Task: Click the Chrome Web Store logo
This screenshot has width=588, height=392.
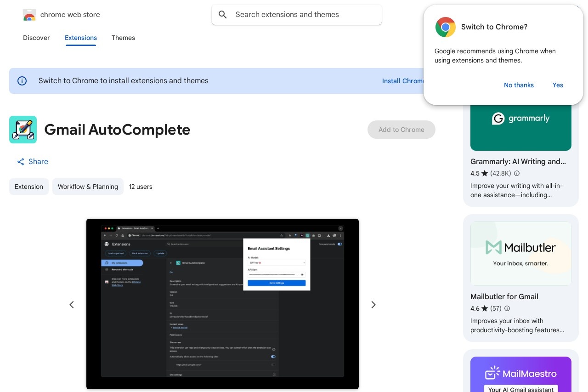Action: (x=29, y=15)
